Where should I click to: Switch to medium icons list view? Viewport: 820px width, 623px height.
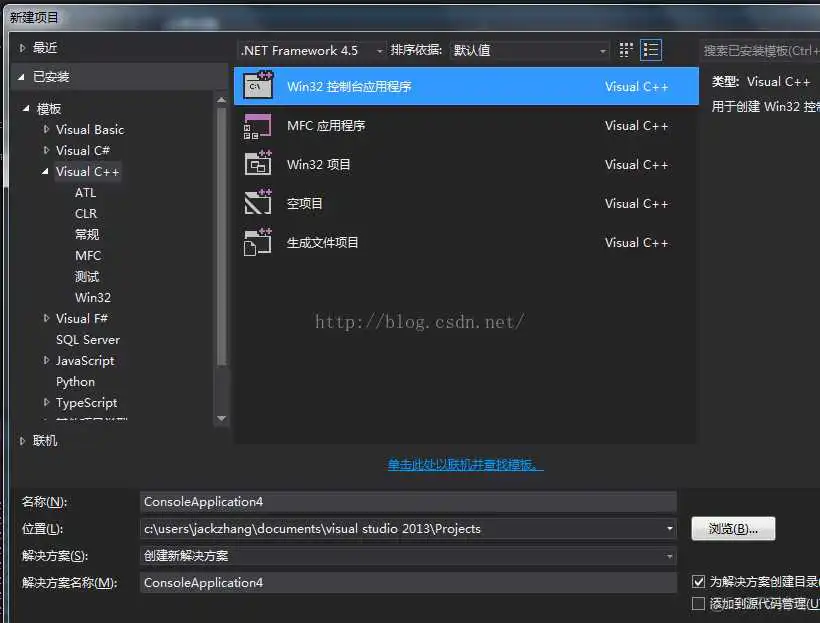651,50
